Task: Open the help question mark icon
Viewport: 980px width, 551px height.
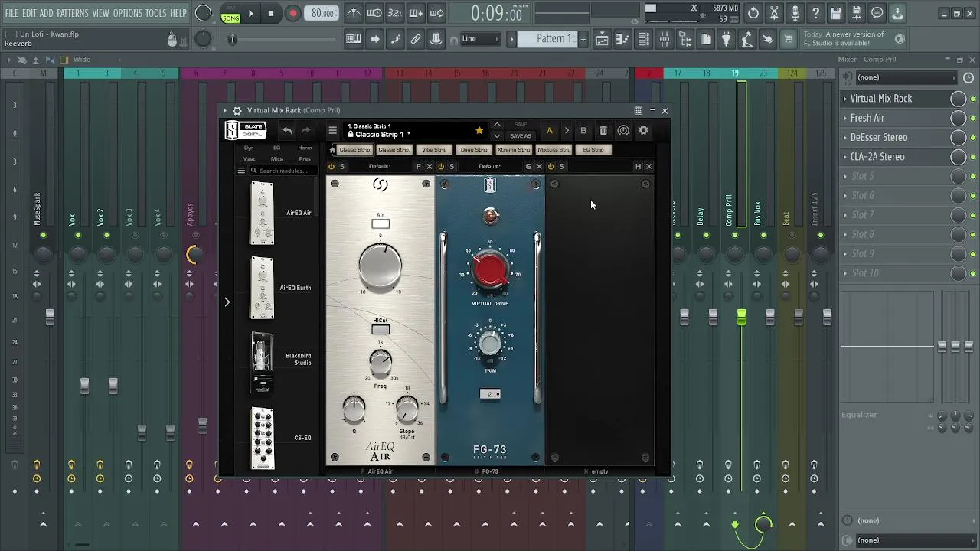Action: pyautogui.click(x=815, y=13)
